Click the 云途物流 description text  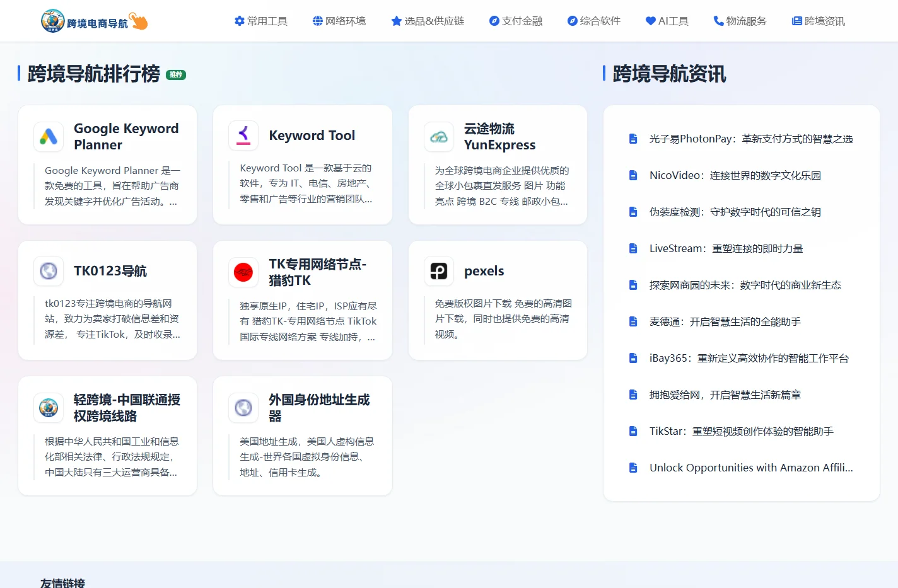click(x=501, y=186)
